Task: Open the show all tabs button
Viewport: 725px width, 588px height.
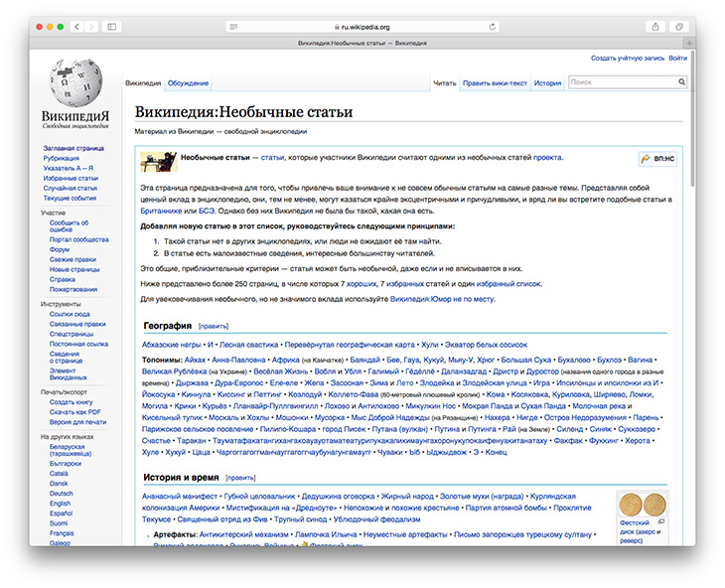Action: click(x=680, y=26)
